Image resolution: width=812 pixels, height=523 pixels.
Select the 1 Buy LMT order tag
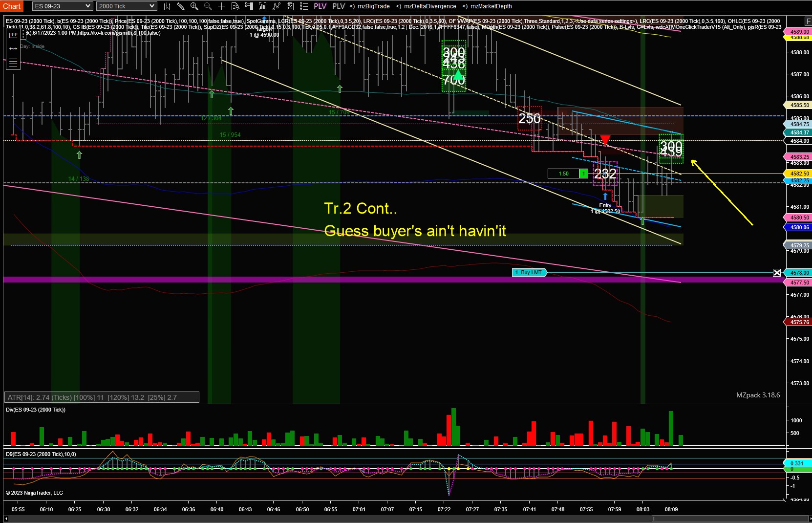529,272
